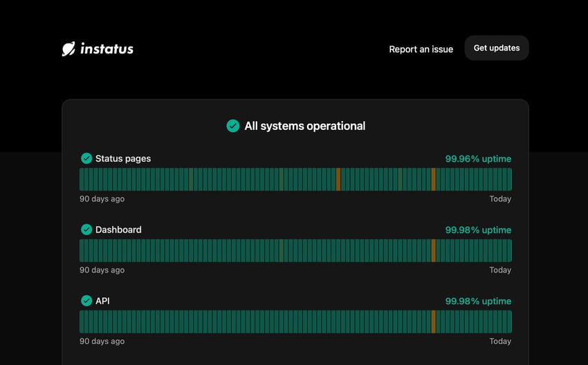Image resolution: width=588 pixels, height=365 pixels.
Task: Click API's 99.98% uptime label
Action: point(478,301)
